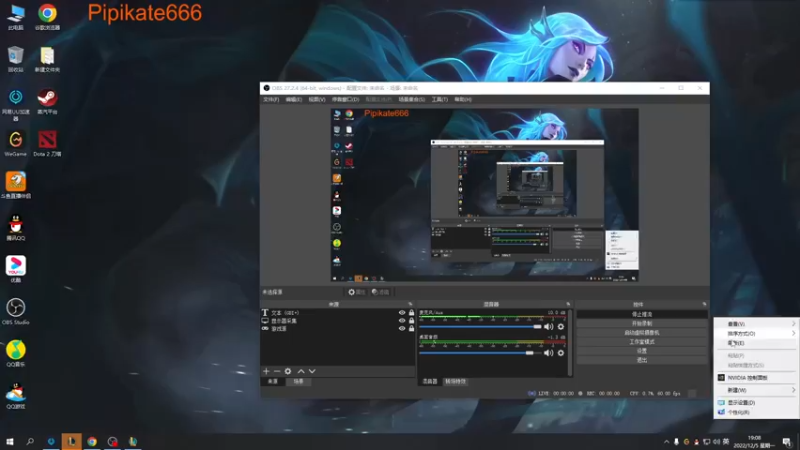Click the Exit button in controls panel
The width and height of the screenshot is (800, 450).
[642, 360]
